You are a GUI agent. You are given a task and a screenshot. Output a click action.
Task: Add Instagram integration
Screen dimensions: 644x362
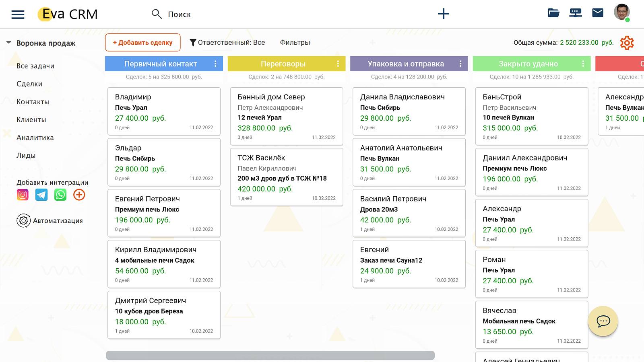coord(23,195)
